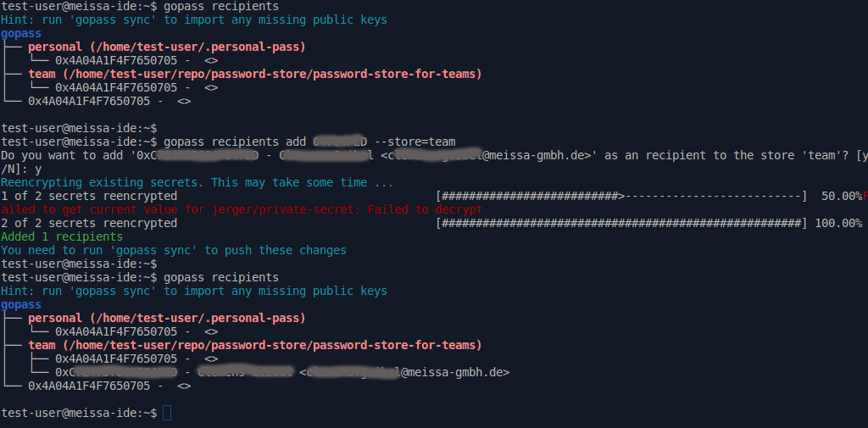Image resolution: width=868 pixels, height=428 pixels.
Task: Click the 'Reencrypting existing secrets' status line
Action: point(197,182)
